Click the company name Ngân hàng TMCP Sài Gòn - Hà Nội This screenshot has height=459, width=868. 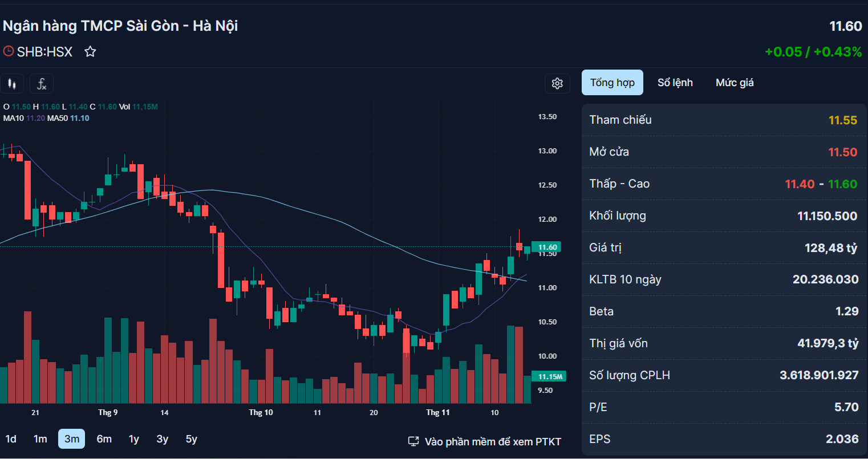coord(120,26)
